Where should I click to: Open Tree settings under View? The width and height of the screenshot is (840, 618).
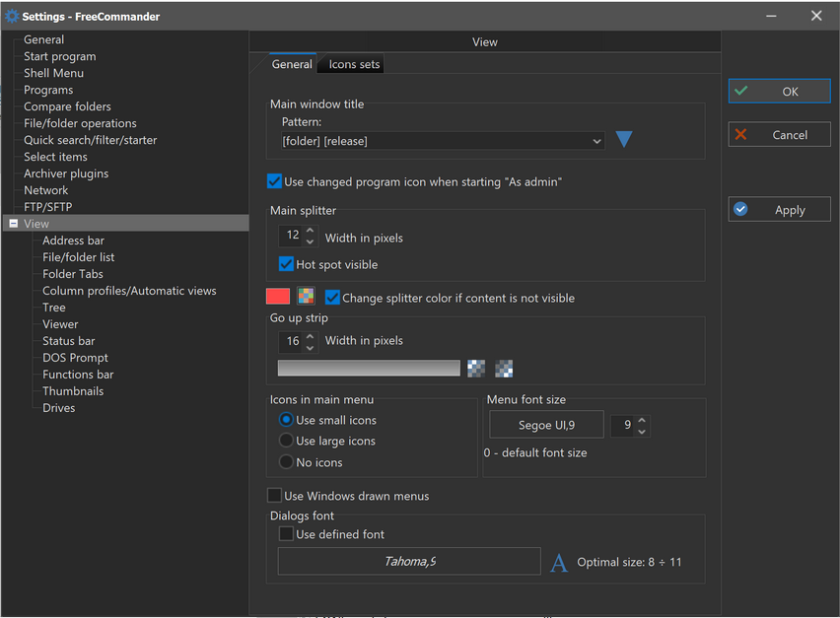click(x=54, y=308)
